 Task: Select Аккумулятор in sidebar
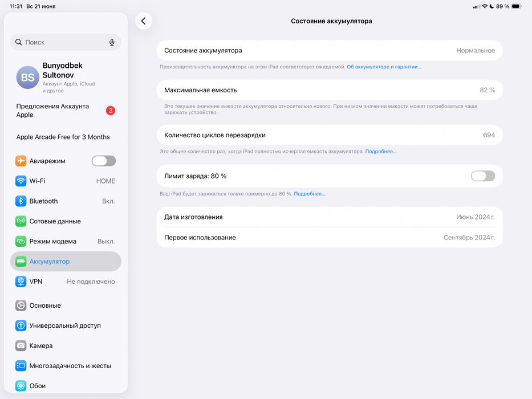click(66, 261)
